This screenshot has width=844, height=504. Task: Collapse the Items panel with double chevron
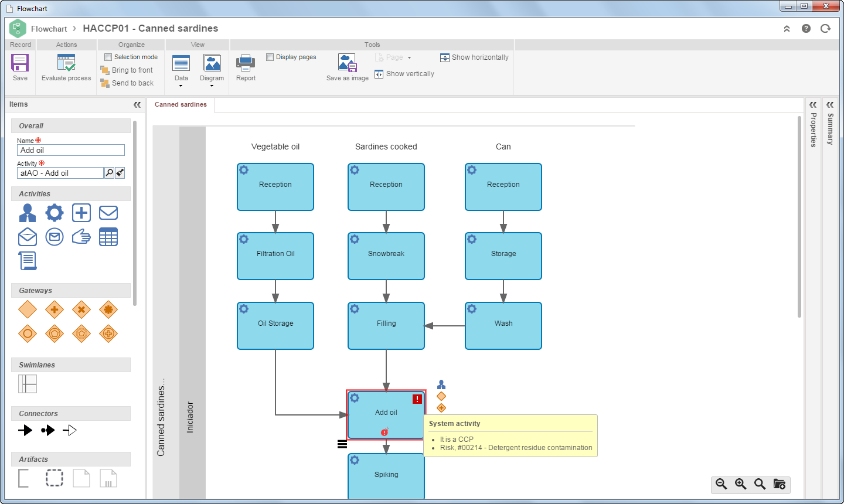137,104
